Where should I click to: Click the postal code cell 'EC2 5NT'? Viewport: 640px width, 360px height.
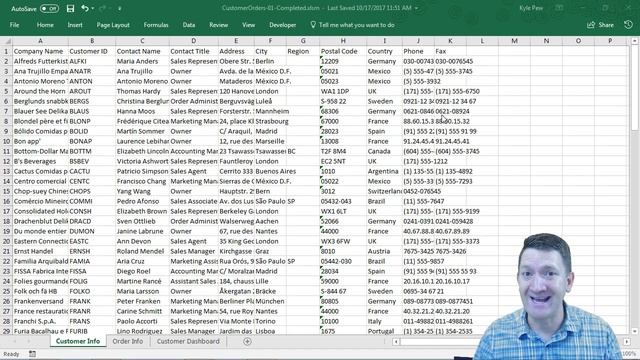click(x=343, y=161)
